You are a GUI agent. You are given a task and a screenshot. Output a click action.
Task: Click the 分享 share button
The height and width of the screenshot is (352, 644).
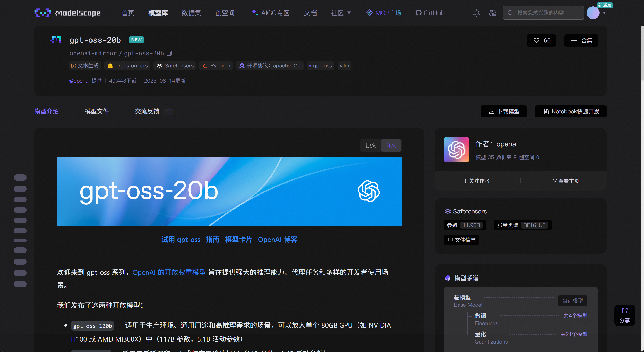(x=624, y=315)
